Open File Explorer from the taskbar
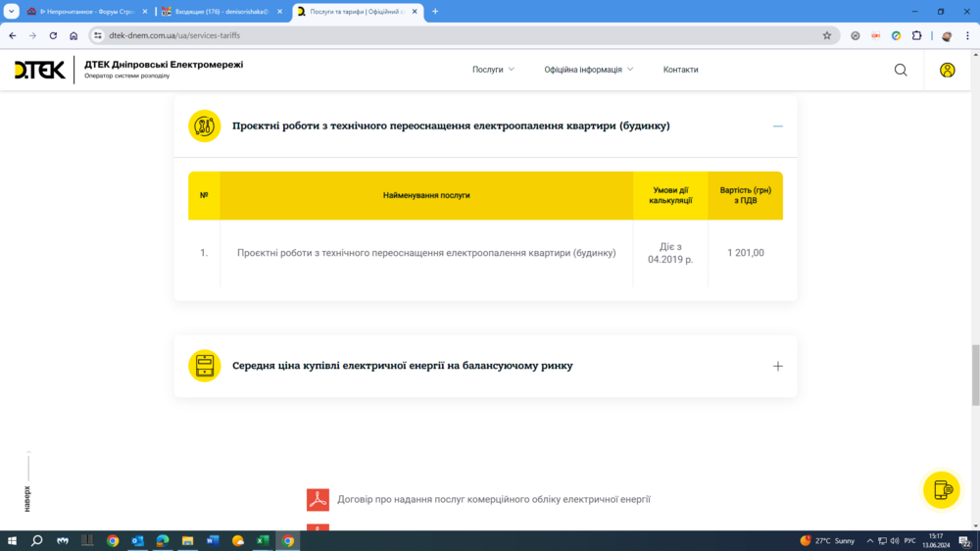Screen dimensions: 980x551 (x=187, y=540)
